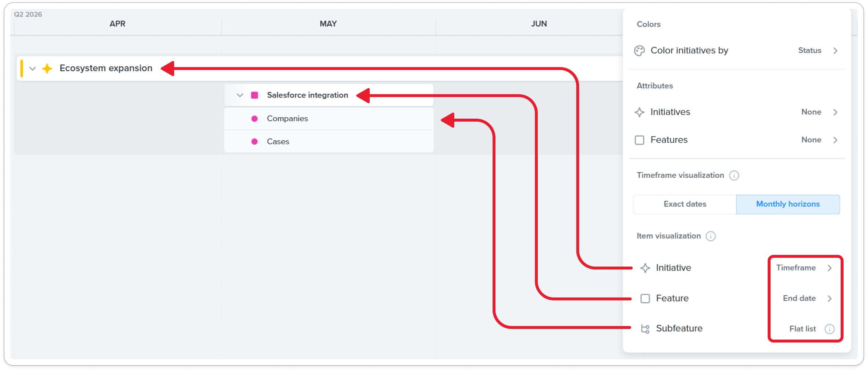Click the info icon beside Item visualization
The width and height of the screenshot is (868, 371).
coord(710,236)
